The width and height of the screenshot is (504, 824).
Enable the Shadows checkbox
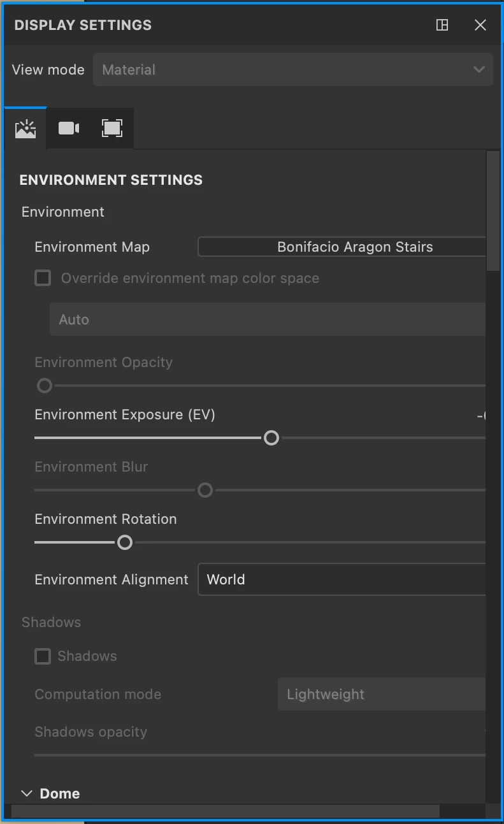43,656
